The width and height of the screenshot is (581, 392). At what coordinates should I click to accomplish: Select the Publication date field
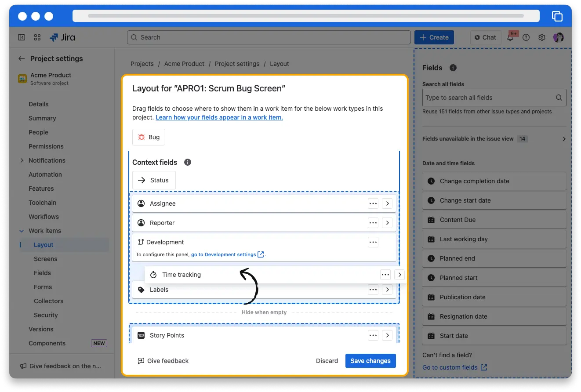[x=494, y=297]
